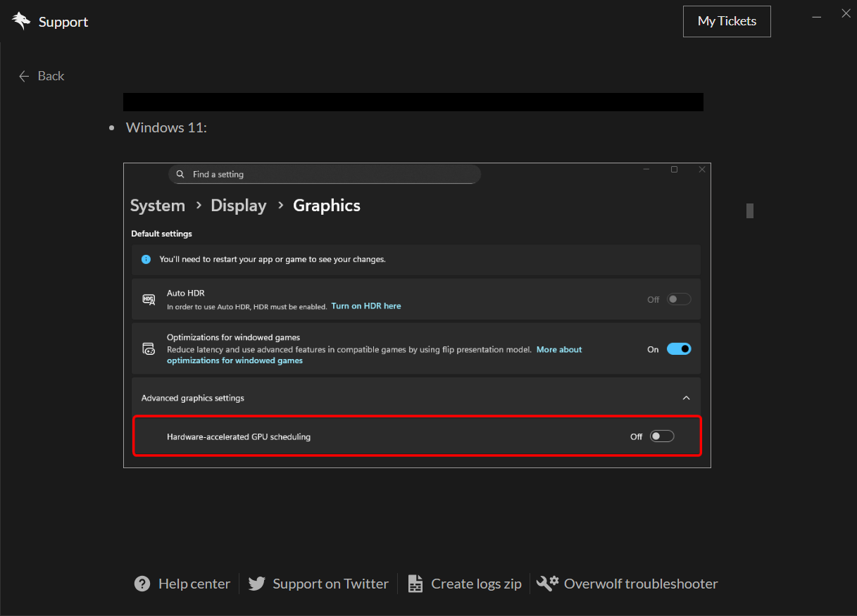The image size is (857, 616).
Task: Click the troubleshooter wrench gear icon
Action: [x=547, y=583]
